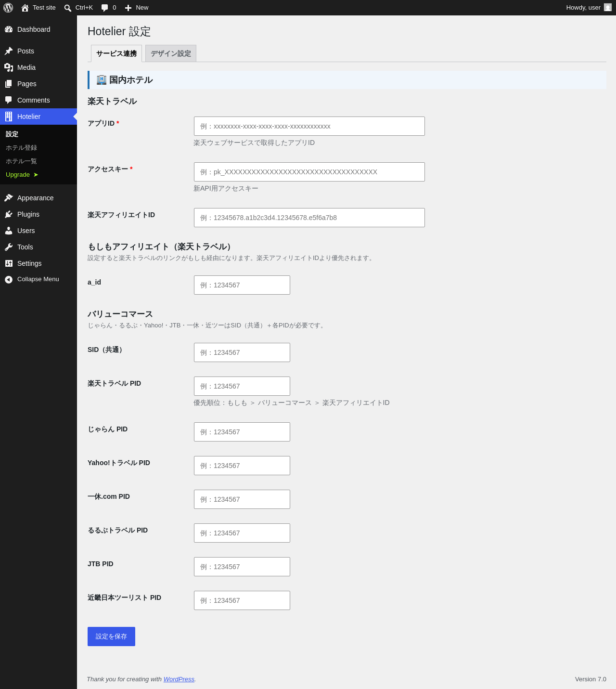Viewport: 616px width, 689px height.
Task: Click the plus icon beside New
Action: pos(128,8)
